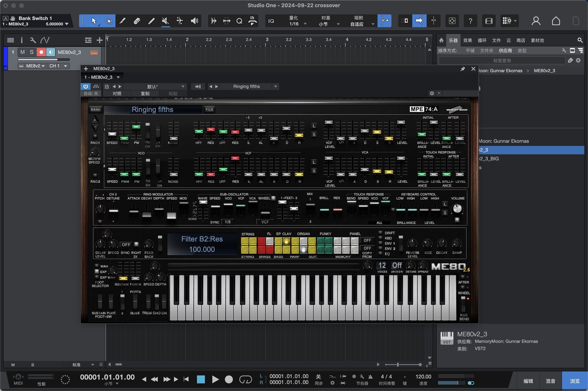Toggle the loop button in transport
Screen dimensions: 588x391
click(x=245, y=380)
